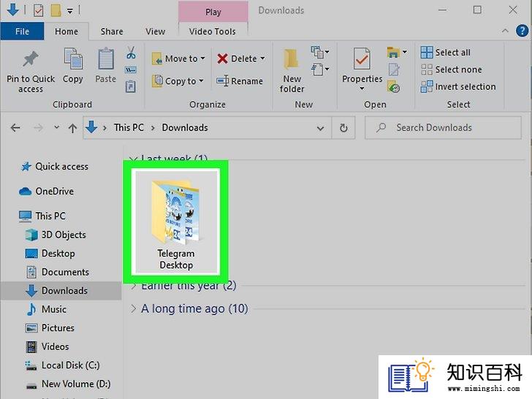Viewport: 532px width, 399px height.
Task: Open Recent locations dropdown arrow
Action: pyautogui.click(x=57, y=128)
